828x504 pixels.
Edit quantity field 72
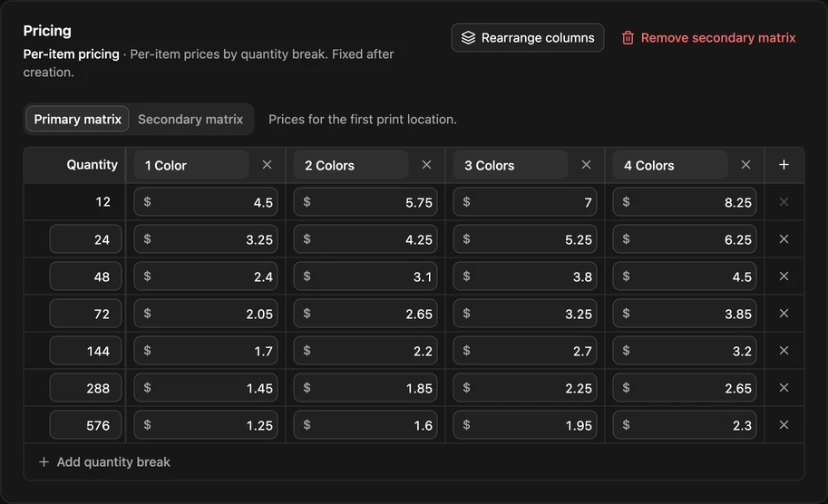(x=85, y=314)
